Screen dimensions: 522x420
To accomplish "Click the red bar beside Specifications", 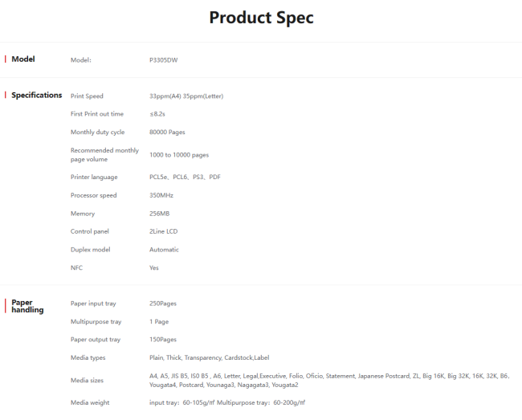I will pos(6,96).
